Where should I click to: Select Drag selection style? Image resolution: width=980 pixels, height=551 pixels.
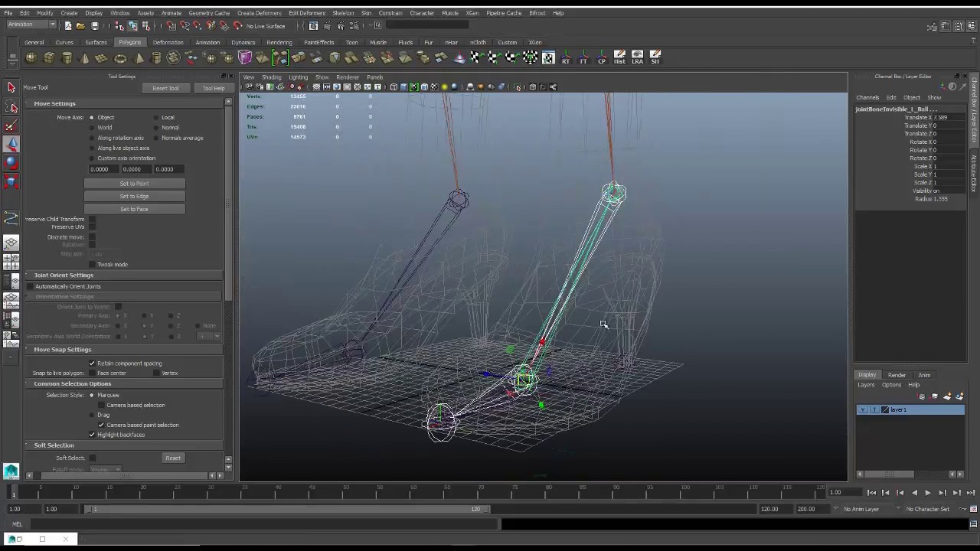coord(92,415)
